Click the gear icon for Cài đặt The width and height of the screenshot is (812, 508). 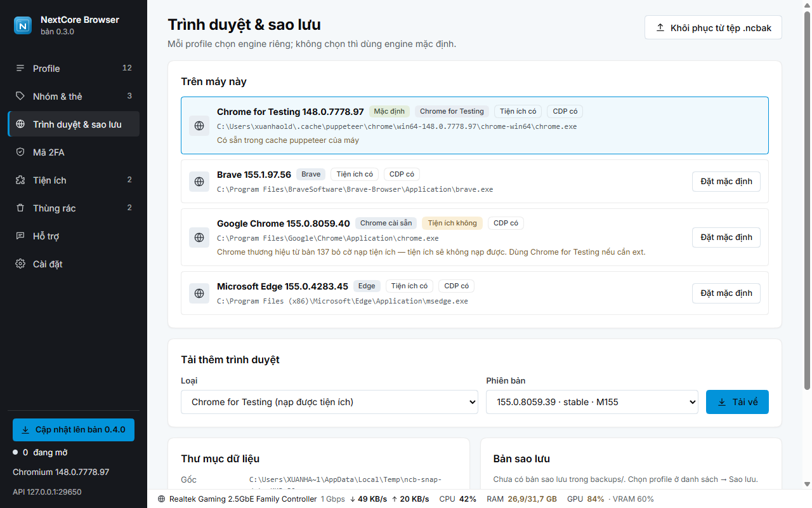[x=20, y=264]
